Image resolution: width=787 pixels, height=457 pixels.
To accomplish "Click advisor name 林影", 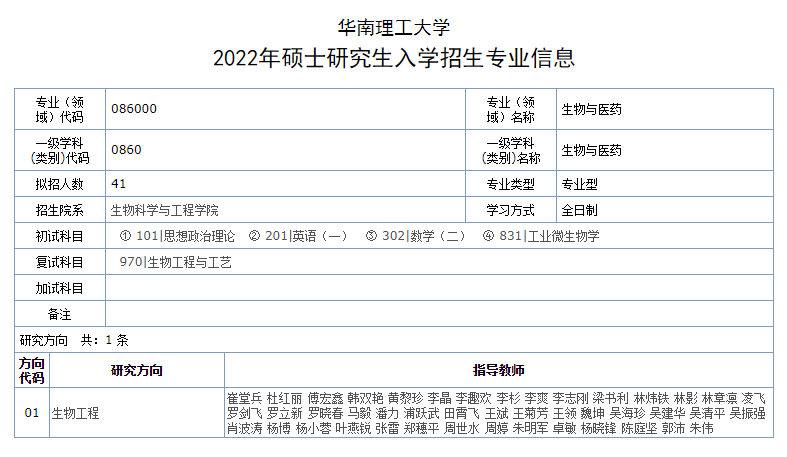I will pyautogui.click(x=686, y=398).
